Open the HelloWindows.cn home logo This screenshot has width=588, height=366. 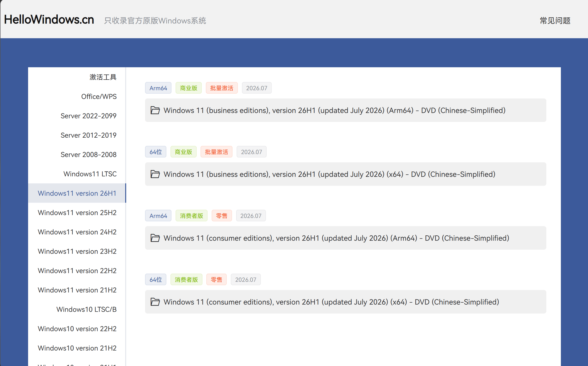(x=49, y=20)
